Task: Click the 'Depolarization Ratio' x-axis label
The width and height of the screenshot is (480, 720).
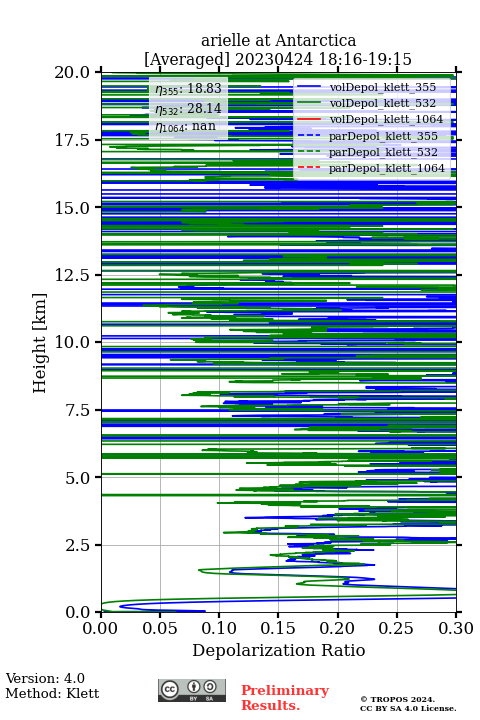Action: click(279, 650)
